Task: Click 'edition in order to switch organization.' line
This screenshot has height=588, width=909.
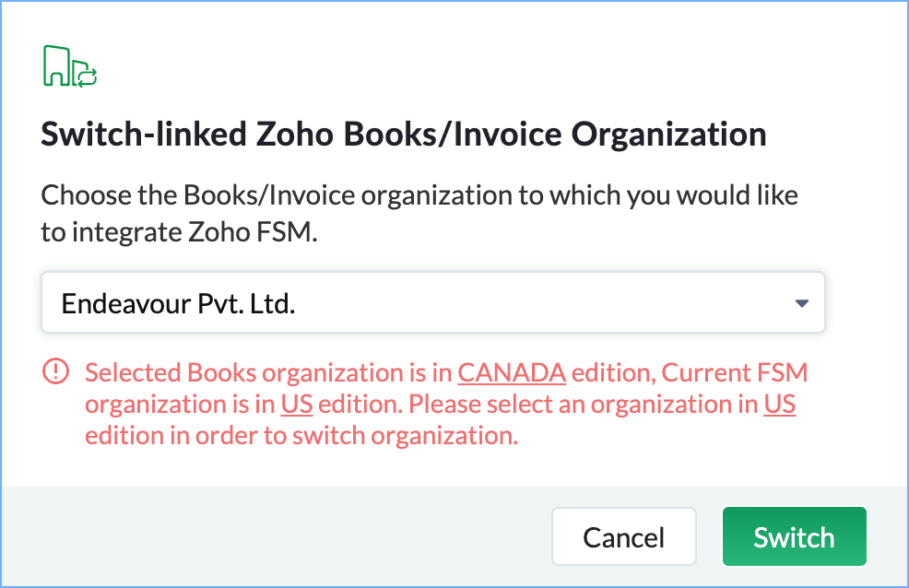Action: [x=301, y=436]
